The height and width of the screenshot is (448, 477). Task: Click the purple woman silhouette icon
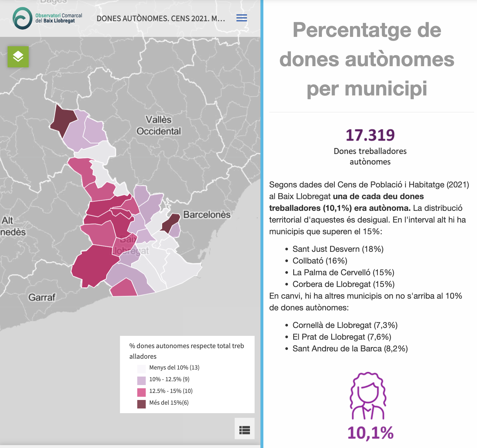click(x=368, y=396)
